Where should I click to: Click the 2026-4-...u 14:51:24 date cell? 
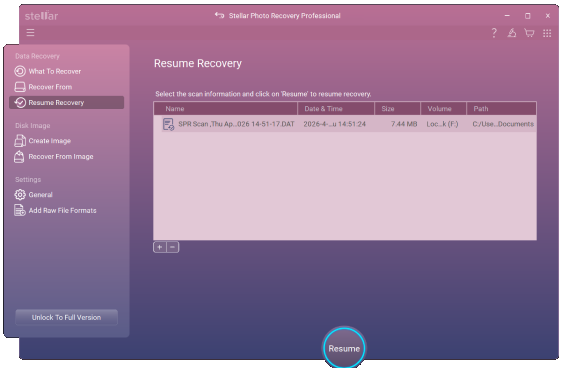(x=335, y=124)
